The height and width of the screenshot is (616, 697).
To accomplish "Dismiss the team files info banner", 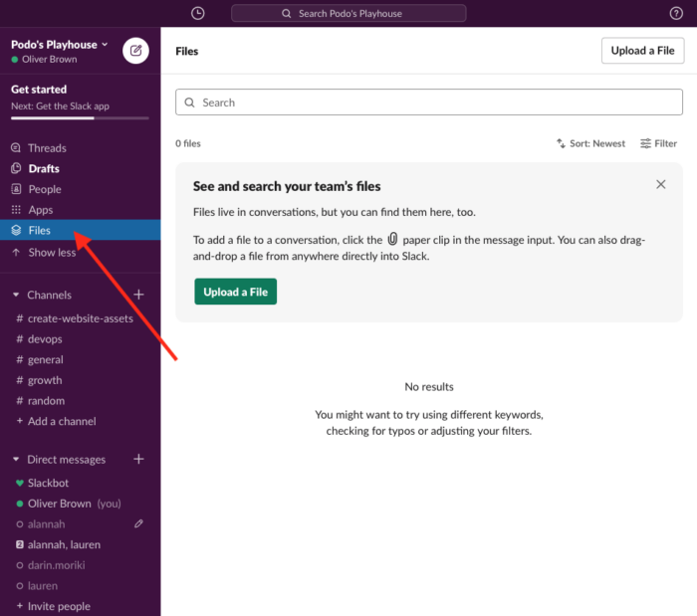I will coord(661,184).
